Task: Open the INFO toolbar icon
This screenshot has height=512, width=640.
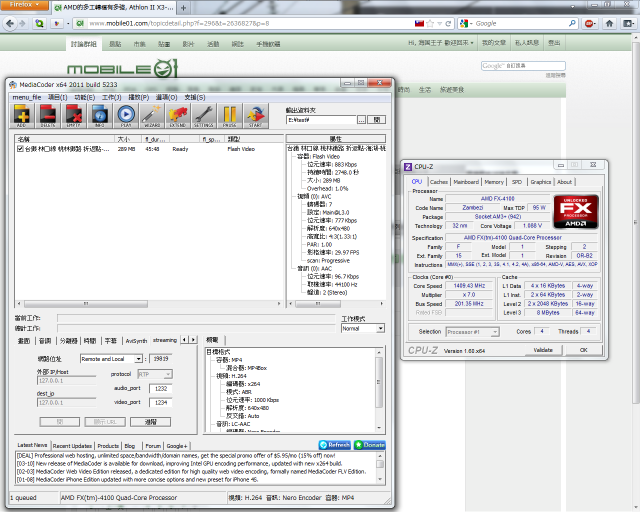Action: coord(100,116)
